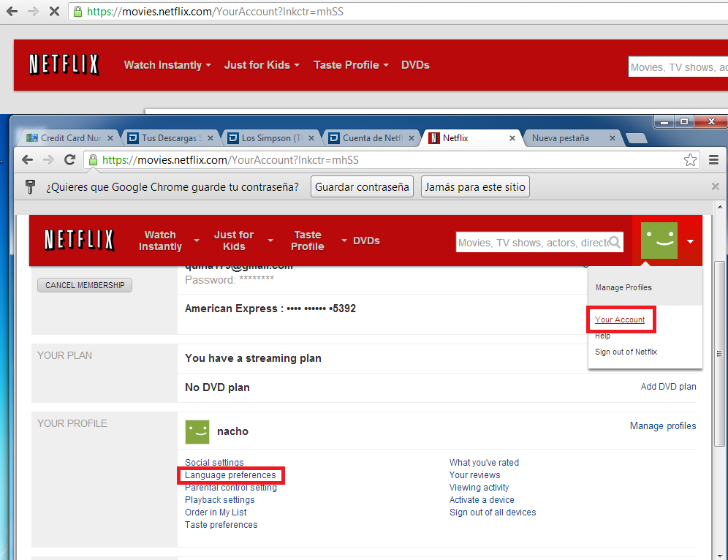The image size is (728, 560).
Task: Click the CANCEL MEMBERSHIP button
Action: pos(85,285)
